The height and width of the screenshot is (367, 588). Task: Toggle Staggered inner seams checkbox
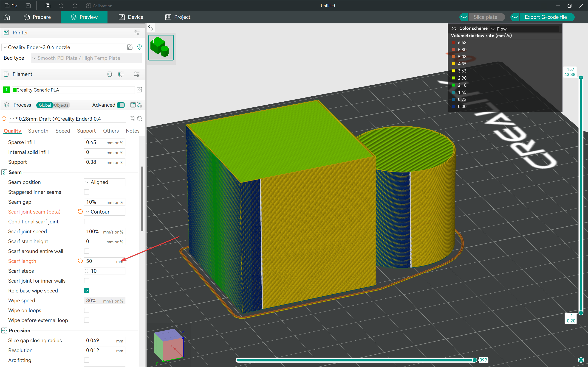tap(87, 192)
